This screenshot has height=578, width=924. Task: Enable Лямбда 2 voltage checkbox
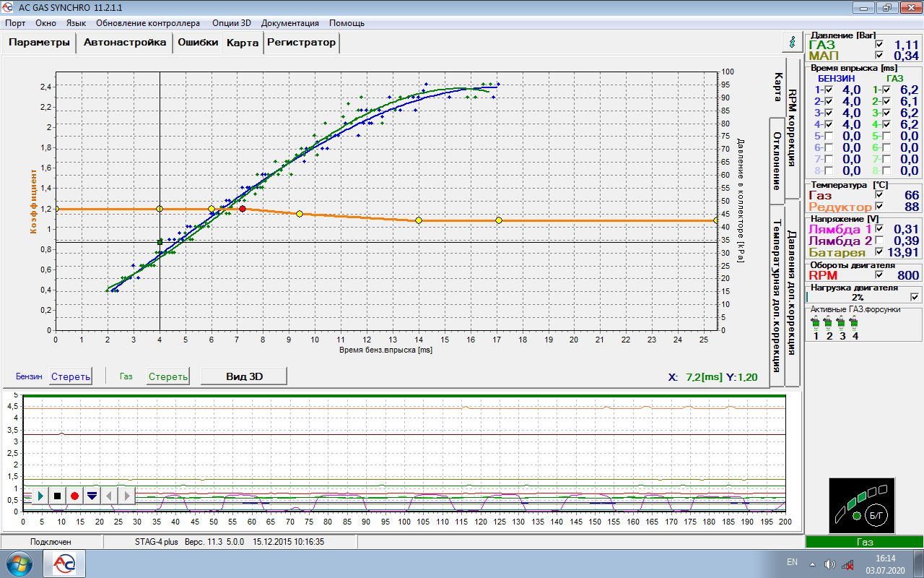tap(879, 241)
